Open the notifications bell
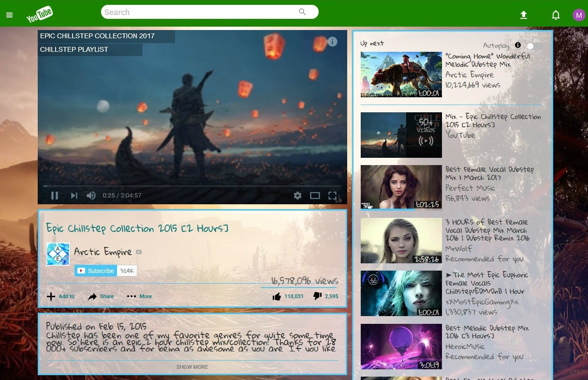588x380 pixels. pos(556,15)
